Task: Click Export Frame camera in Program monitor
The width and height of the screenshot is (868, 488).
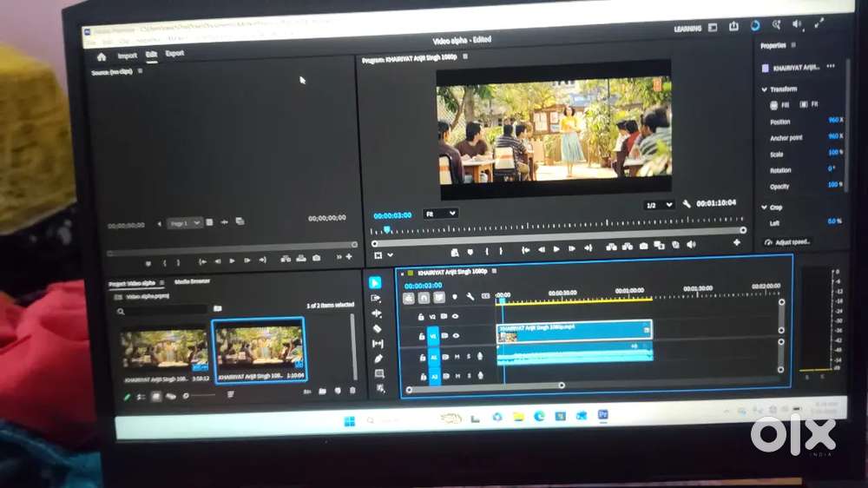Action: tap(643, 246)
